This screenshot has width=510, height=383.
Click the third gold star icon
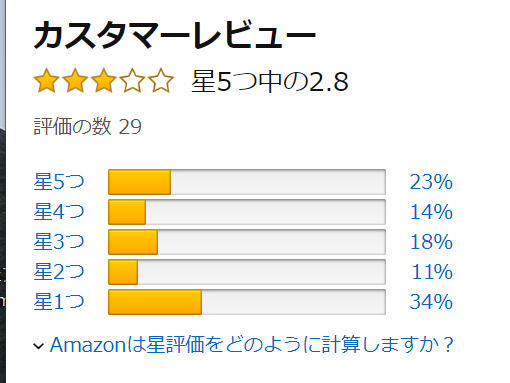(x=104, y=80)
